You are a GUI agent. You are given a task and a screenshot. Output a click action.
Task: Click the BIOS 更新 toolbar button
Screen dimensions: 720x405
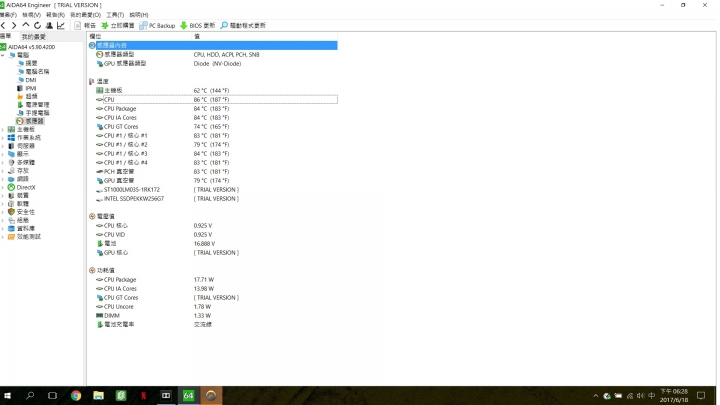pos(197,25)
